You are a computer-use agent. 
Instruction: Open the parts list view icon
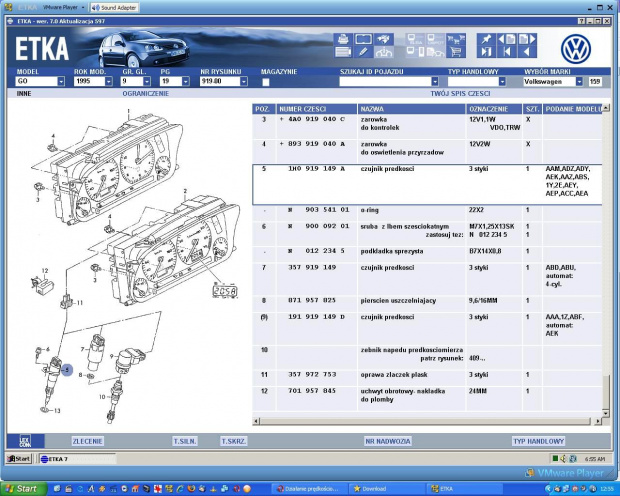[x=343, y=52]
